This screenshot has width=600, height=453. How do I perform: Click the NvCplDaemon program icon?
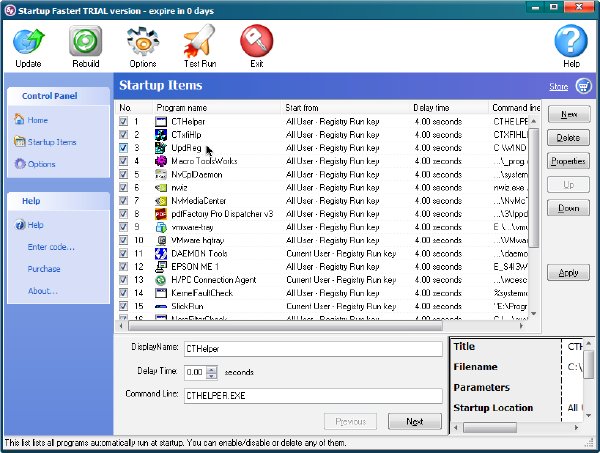pos(161,174)
